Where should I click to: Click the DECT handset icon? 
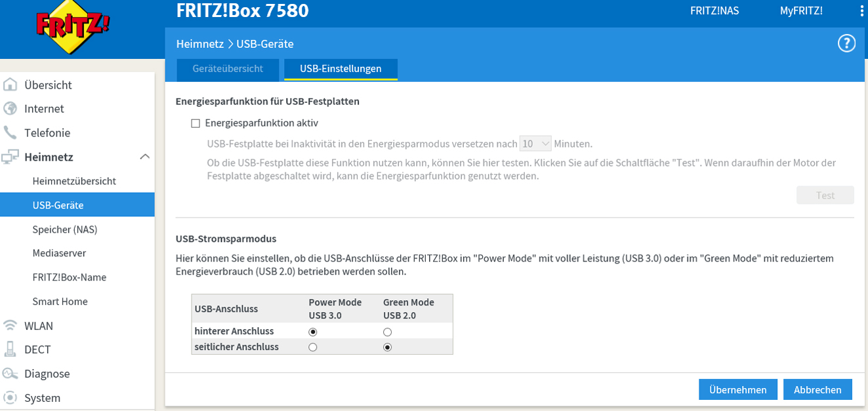[x=10, y=349]
